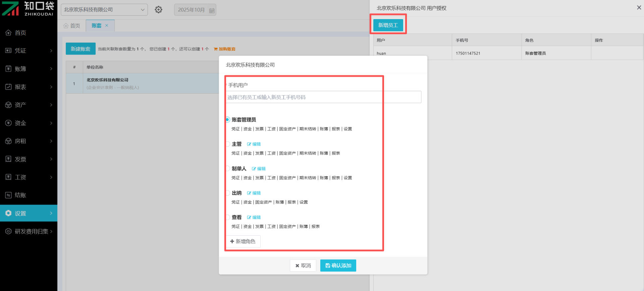Select the 主管 role radio button
The height and width of the screenshot is (291, 644).
[x=228, y=144]
